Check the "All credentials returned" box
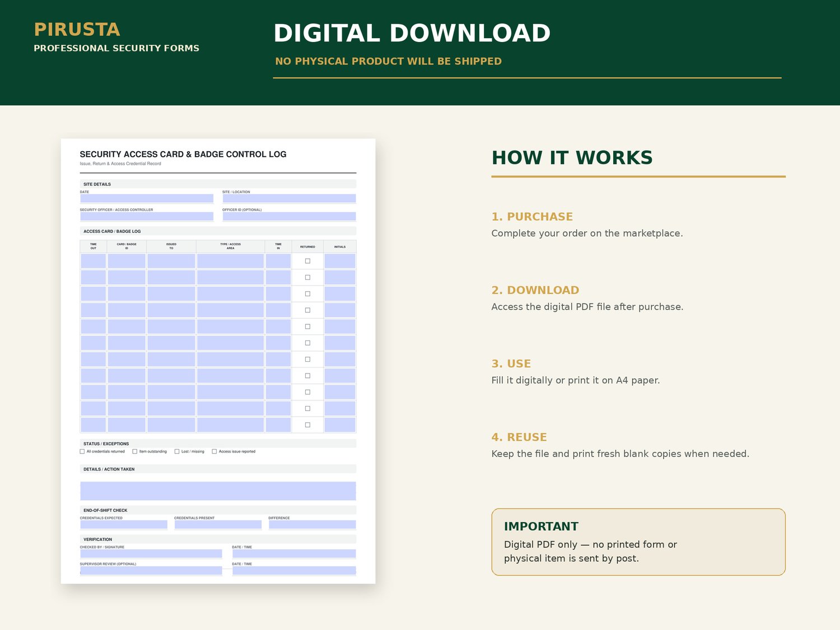The width and height of the screenshot is (840, 630). click(x=82, y=451)
